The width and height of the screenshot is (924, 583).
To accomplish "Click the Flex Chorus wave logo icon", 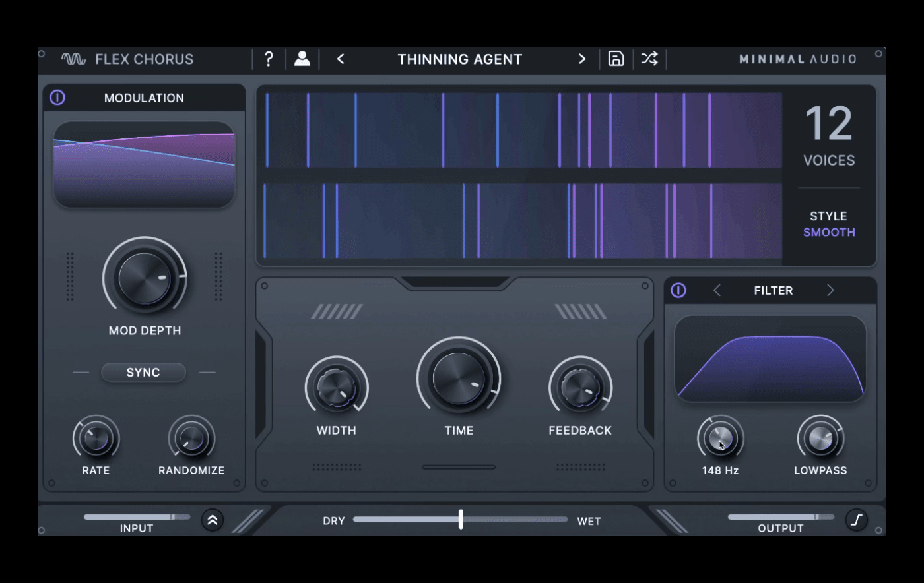I will [75, 59].
